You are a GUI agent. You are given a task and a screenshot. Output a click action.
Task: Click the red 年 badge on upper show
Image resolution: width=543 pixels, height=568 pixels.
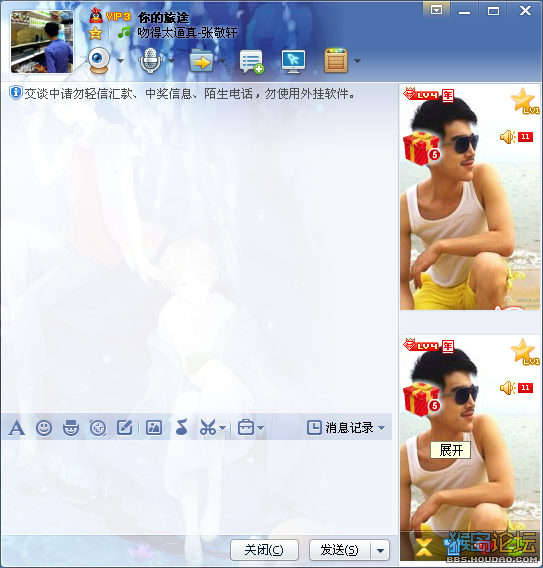(448, 95)
